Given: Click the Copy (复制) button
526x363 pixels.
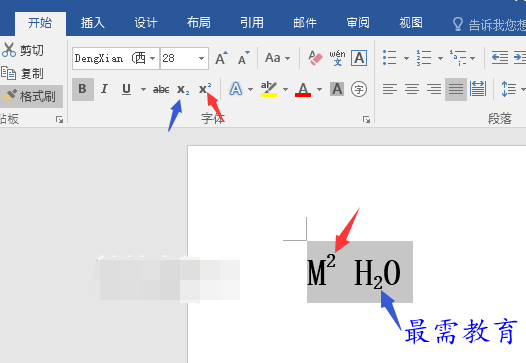Looking at the screenshot, I should pyautogui.click(x=23, y=73).
